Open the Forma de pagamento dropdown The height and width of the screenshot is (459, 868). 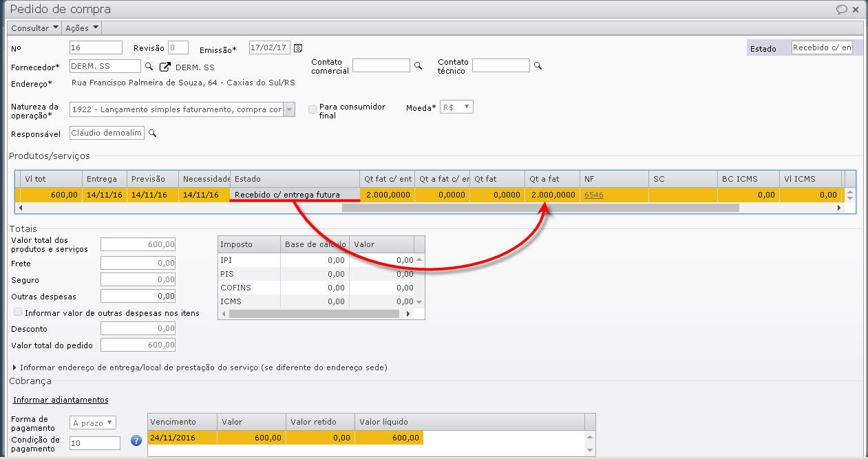click(93, 423)
